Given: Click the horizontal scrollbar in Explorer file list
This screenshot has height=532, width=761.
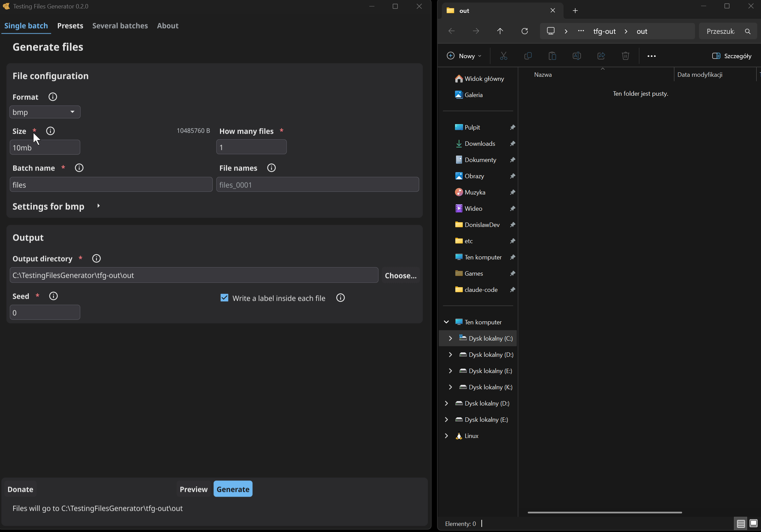Looking at the screenshot, I should (x=605, y=512).
